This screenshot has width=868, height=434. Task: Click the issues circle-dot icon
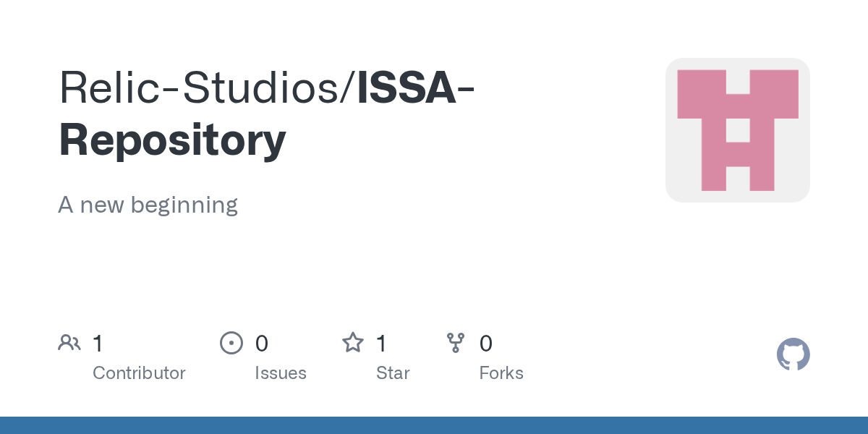(231, 343)
